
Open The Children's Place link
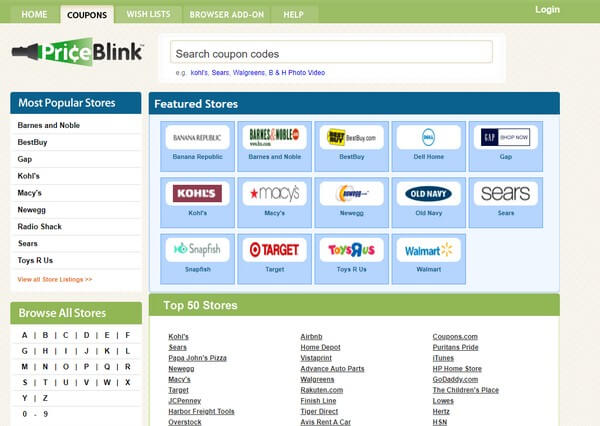[x=466, y=390]
